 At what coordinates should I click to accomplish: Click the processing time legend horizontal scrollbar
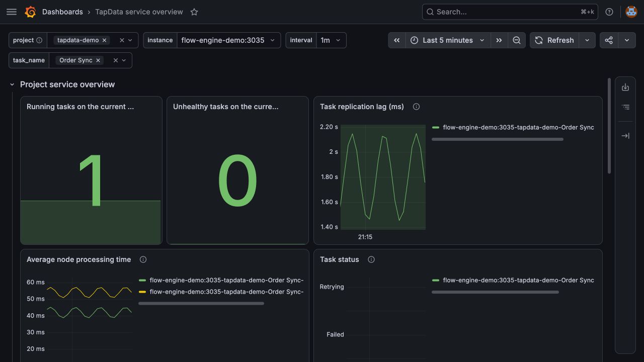201,303
